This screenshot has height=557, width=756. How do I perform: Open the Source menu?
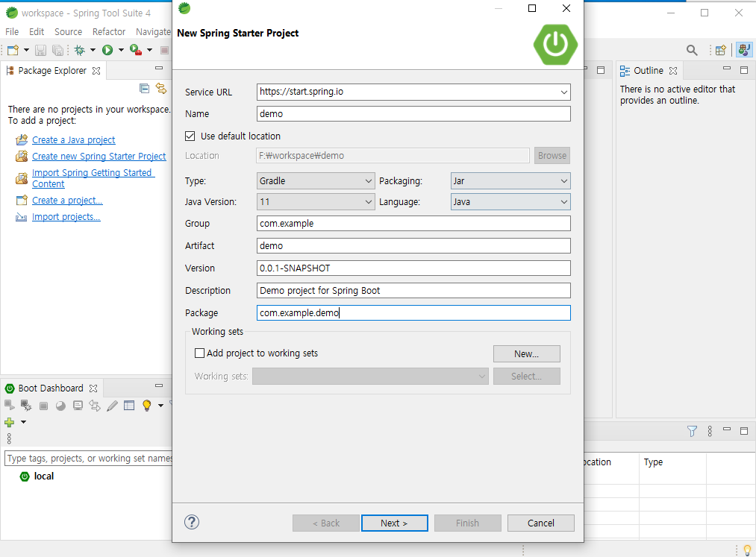coord(68,32)
